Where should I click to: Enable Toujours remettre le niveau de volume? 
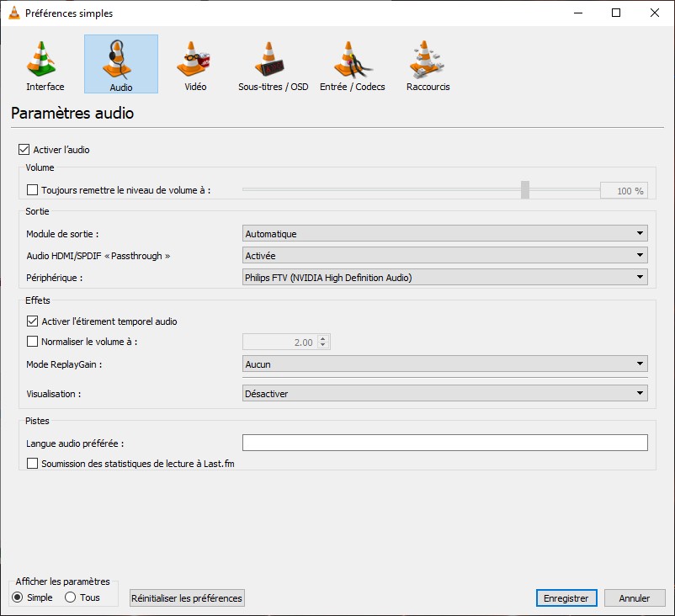tap(33, 190)
